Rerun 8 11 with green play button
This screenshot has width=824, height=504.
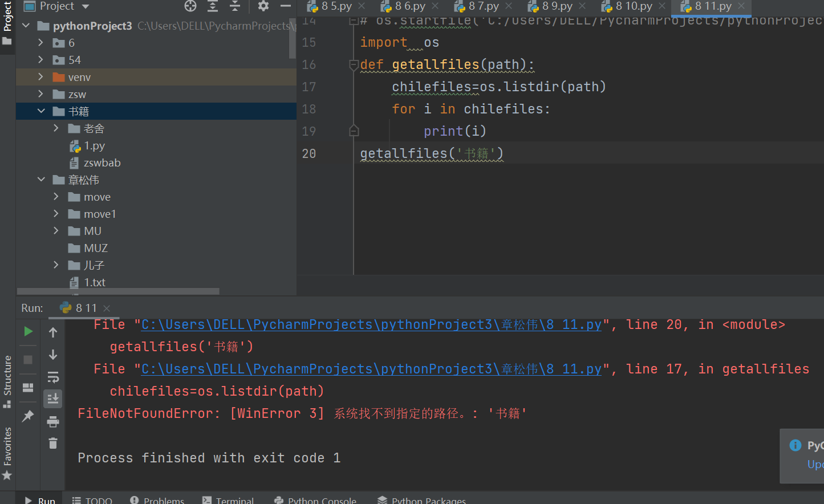(x=28, y=332)
